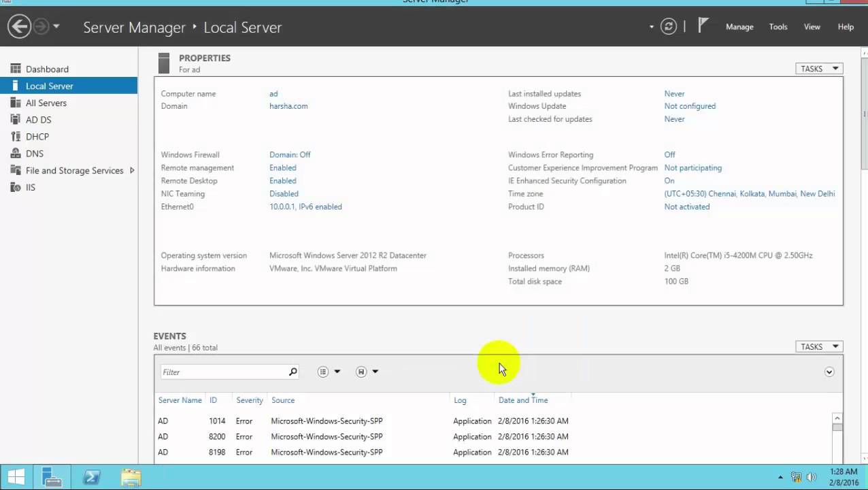
Task: Click the forward navigation arrow
Action: click(41, 27)
